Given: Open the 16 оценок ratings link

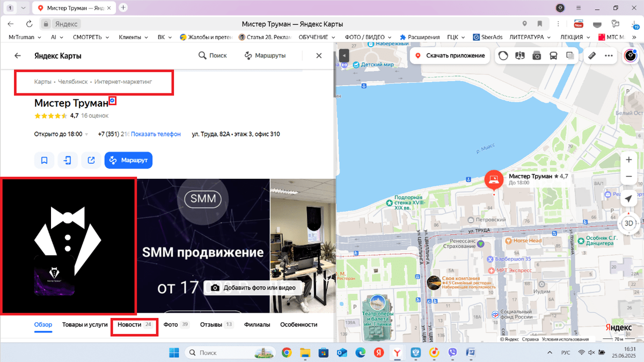Looking at the screenshot, I should click(x=95, y=115).
